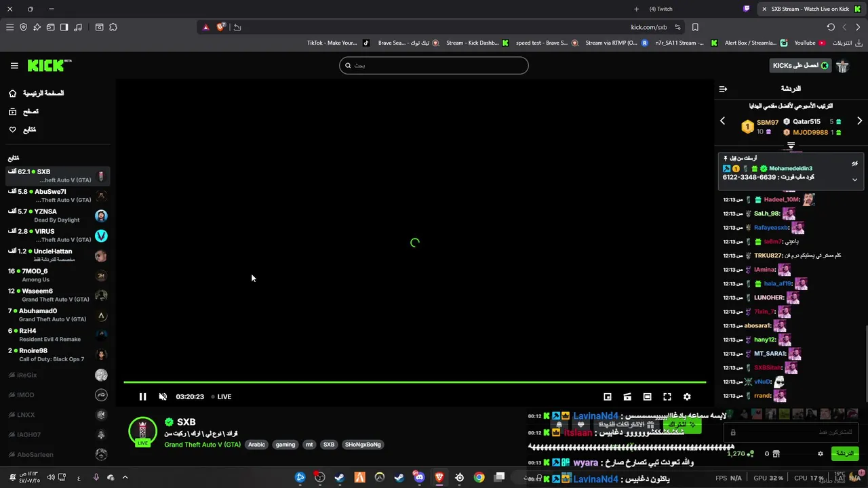The height and width of the screenshot is (488, 868).
Task: Open the Kick hamburger sidebar menu
Action: pyautogui.click(x=14, y=66)
